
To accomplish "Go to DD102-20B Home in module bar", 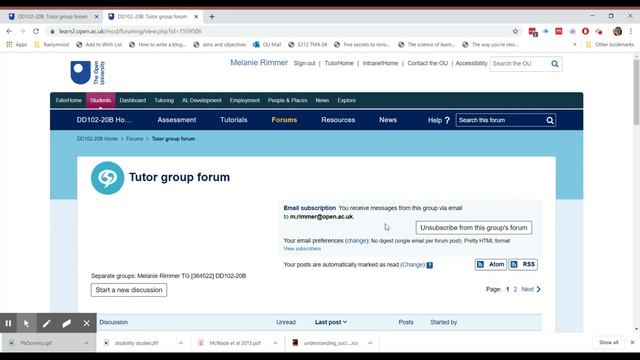I will pyautogui.click(x=104, y=120).
